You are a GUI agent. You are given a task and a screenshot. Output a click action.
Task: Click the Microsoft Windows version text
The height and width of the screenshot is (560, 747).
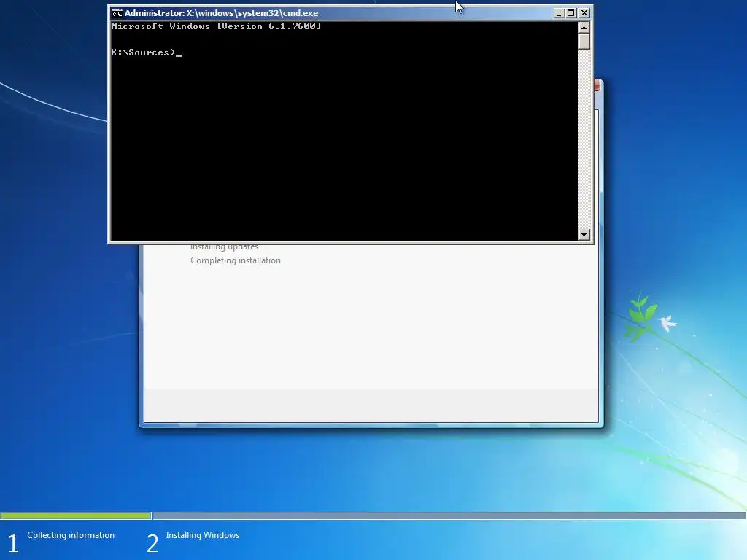point(216,26)
